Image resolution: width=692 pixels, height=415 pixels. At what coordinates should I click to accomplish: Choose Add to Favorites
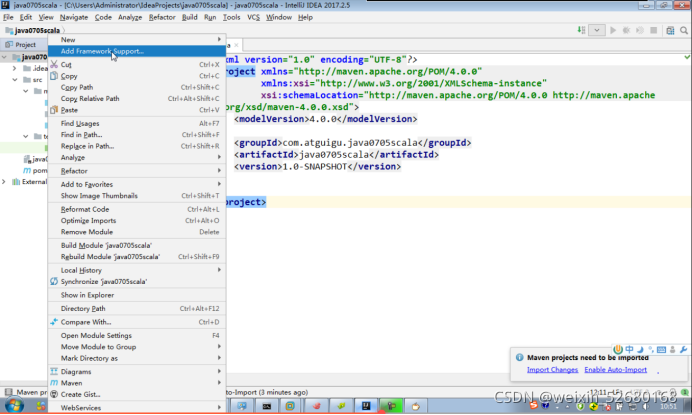click(137, 184)
